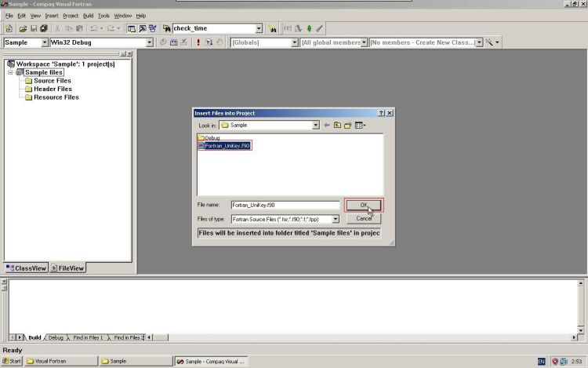Click the Find in Files binoculars icon
Viewport: 588px width, 368px height.
tap(166, 28)
